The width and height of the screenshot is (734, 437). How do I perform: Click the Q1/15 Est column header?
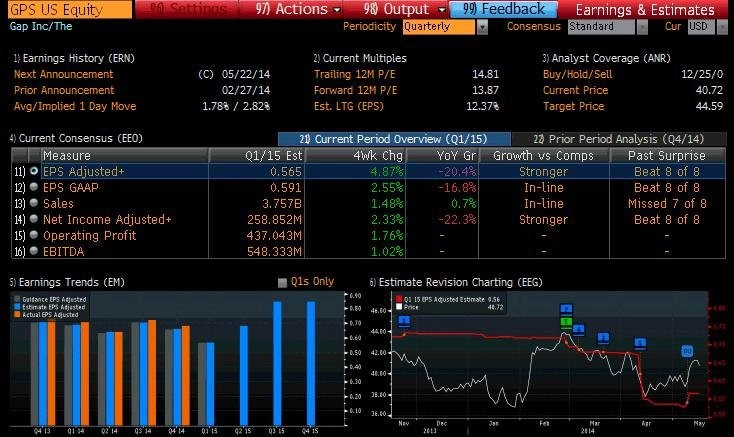point(257,155)
